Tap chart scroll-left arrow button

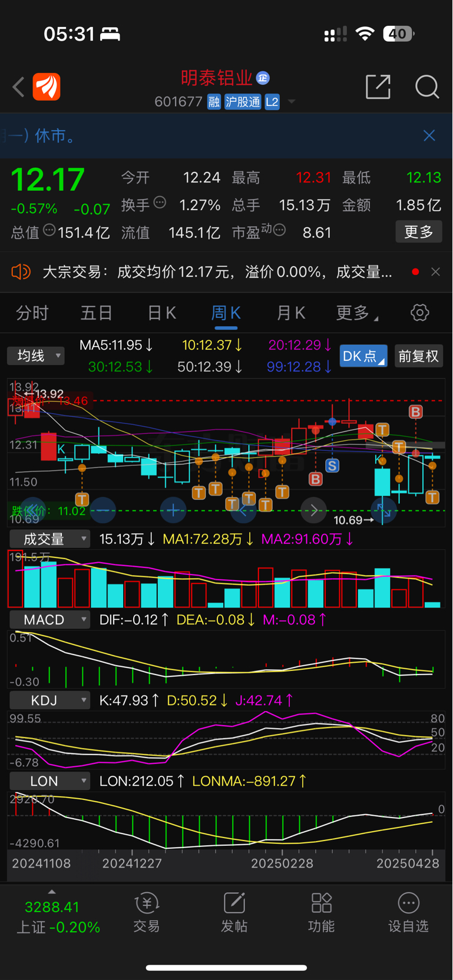pos(243,510)
